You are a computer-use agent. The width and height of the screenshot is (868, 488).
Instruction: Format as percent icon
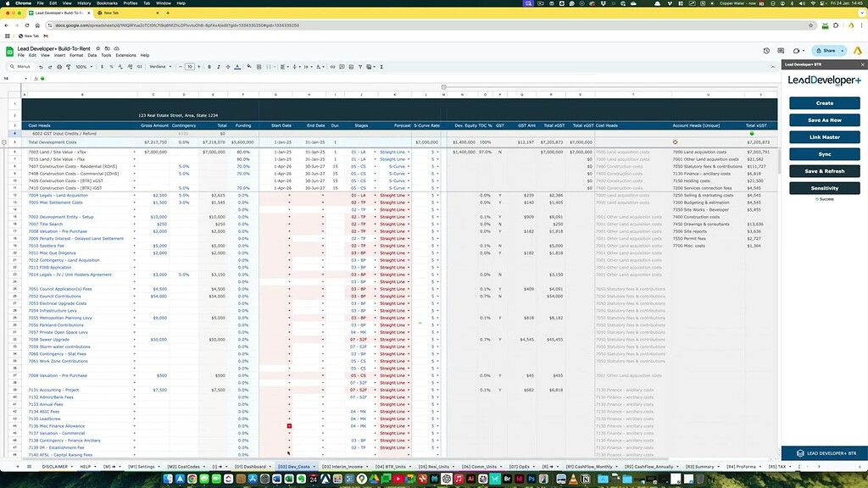[x=111, y=67]
